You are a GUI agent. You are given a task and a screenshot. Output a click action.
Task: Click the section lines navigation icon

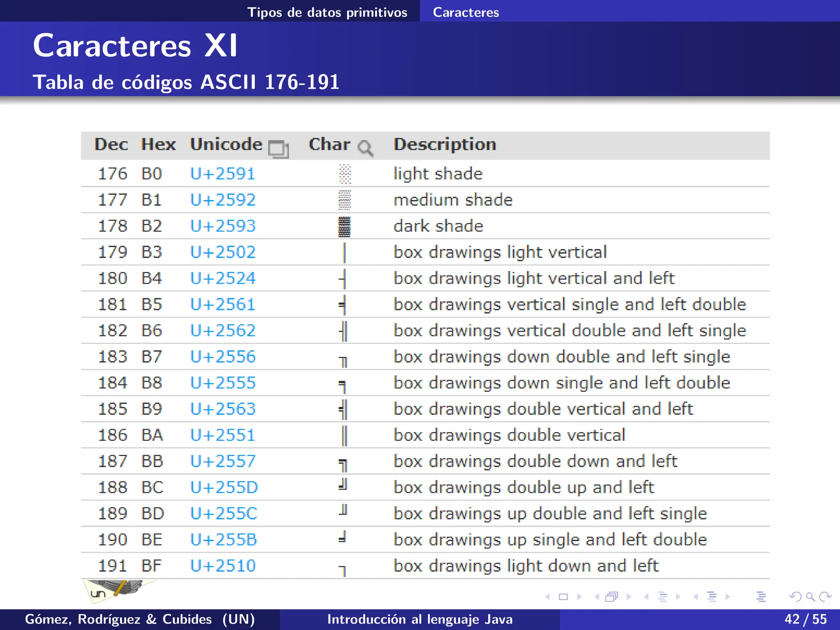pos(712,597)
